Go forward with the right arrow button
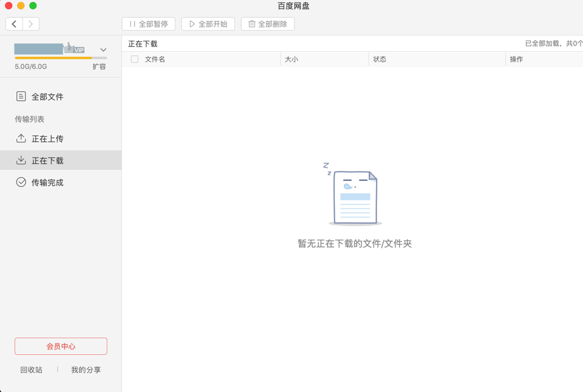 (31, 24)
